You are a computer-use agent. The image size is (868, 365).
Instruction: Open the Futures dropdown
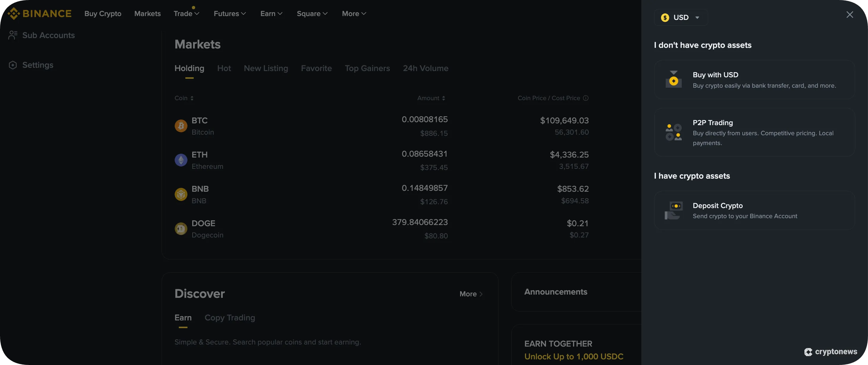coord(229,13)
